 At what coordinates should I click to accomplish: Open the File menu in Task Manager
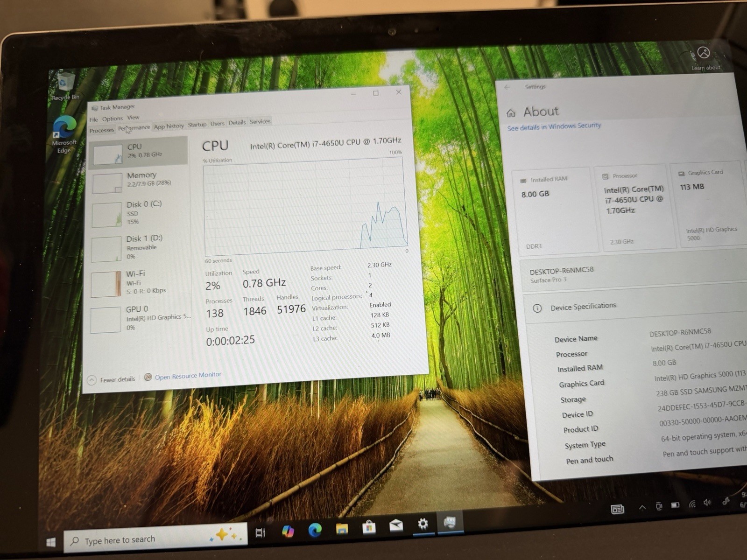[x=93, y=119]
